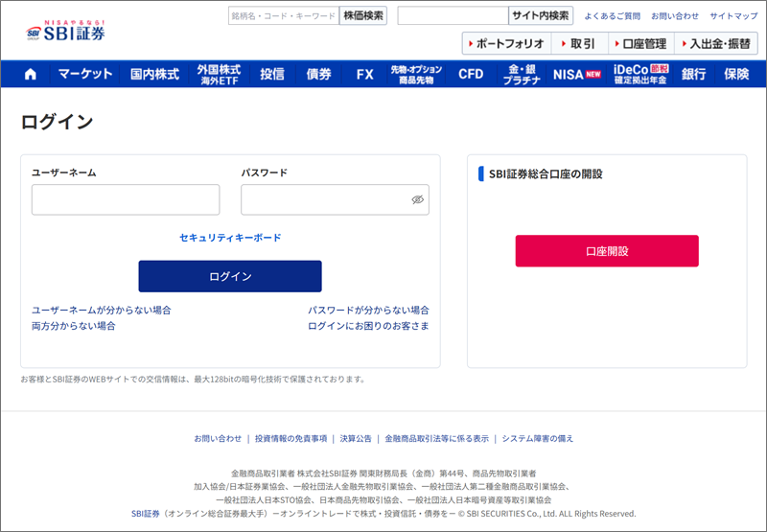767x532 pixels.
Task: Open the 金・銀 プラチナ menu
Action: pos(522,74)
